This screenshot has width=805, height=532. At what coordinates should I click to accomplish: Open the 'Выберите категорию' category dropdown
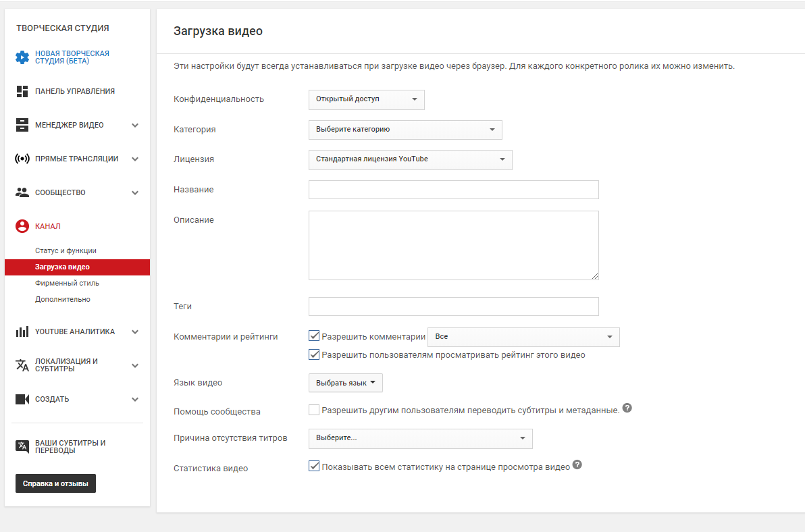pyautogui.click(x=405, y=130)
